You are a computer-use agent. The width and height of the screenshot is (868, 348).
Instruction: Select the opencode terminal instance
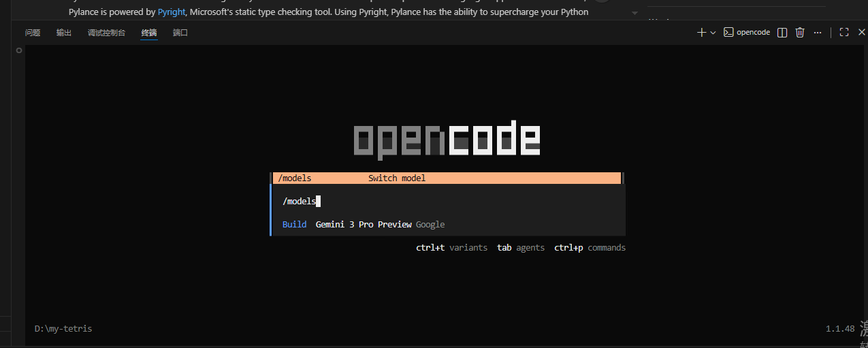point(746,32)
